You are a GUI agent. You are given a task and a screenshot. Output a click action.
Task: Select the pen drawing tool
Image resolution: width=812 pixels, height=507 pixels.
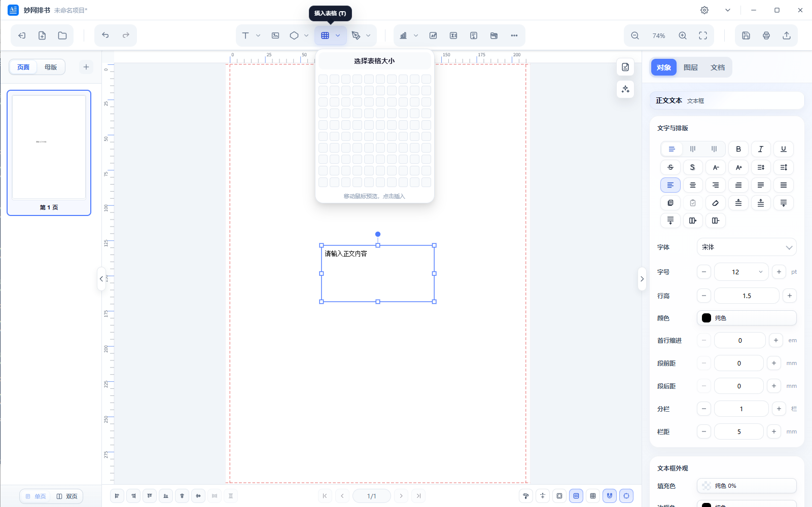click(x=356, y=35)
